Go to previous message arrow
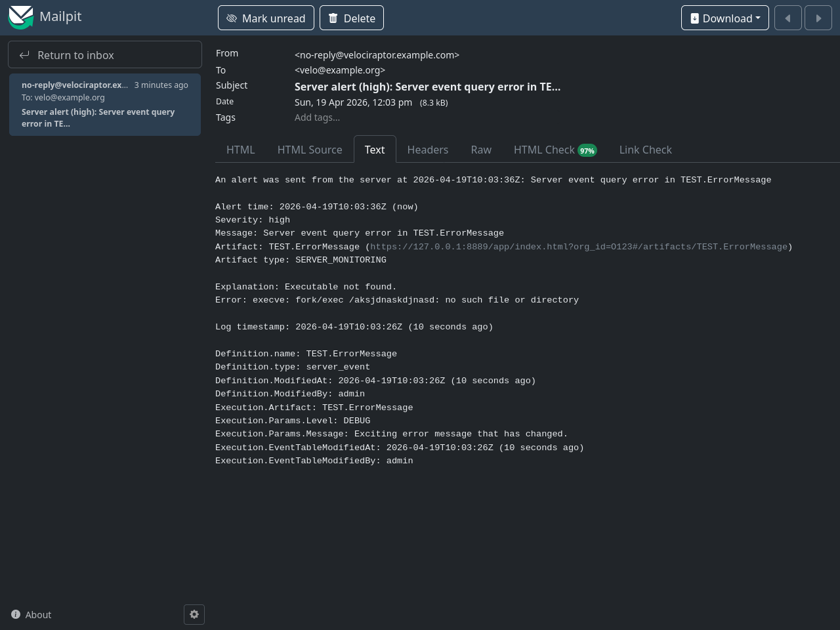The image size is (840, 630). [x=788, y=18]
